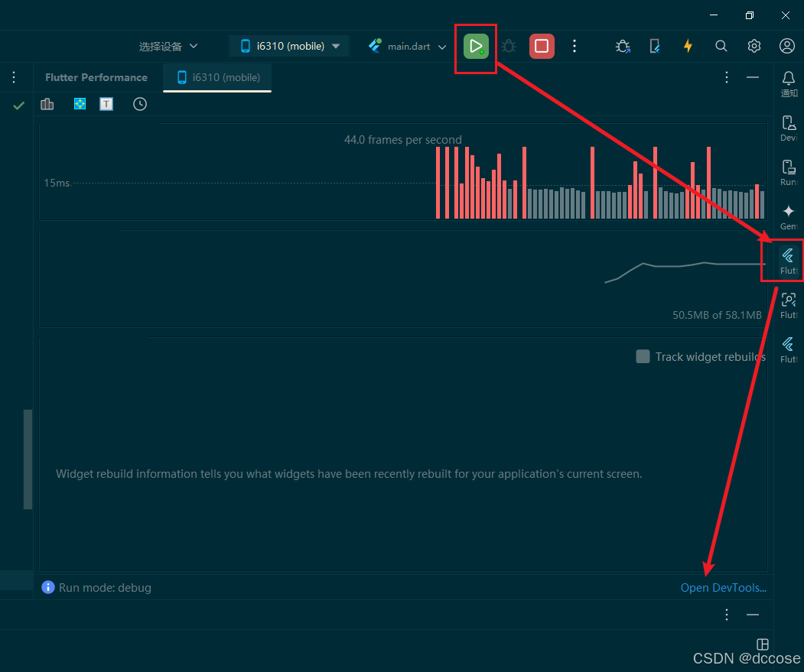The image size is (804, 672).
Task: Open the more actions menu beside Stop
Action: tap(575, 46)
